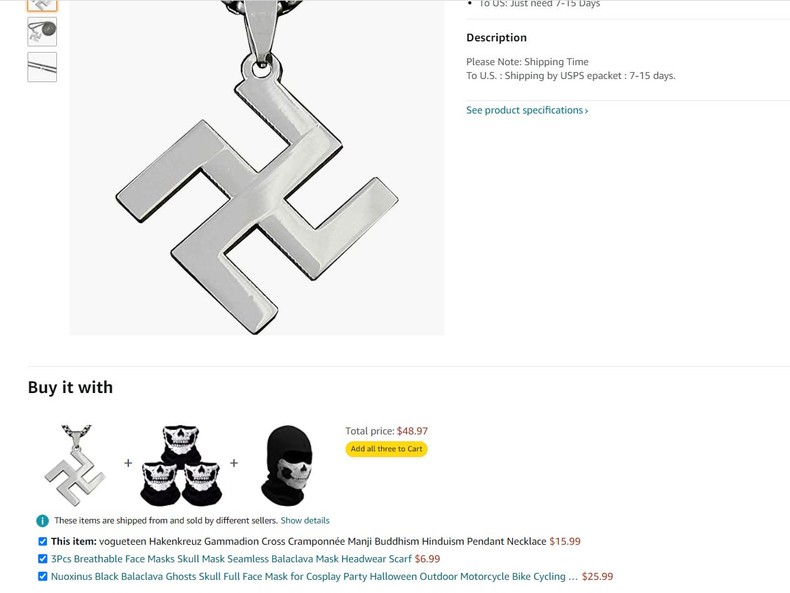Click Show details link for sellers
This screenshot has width=790, height=593.
coord(305,520)
